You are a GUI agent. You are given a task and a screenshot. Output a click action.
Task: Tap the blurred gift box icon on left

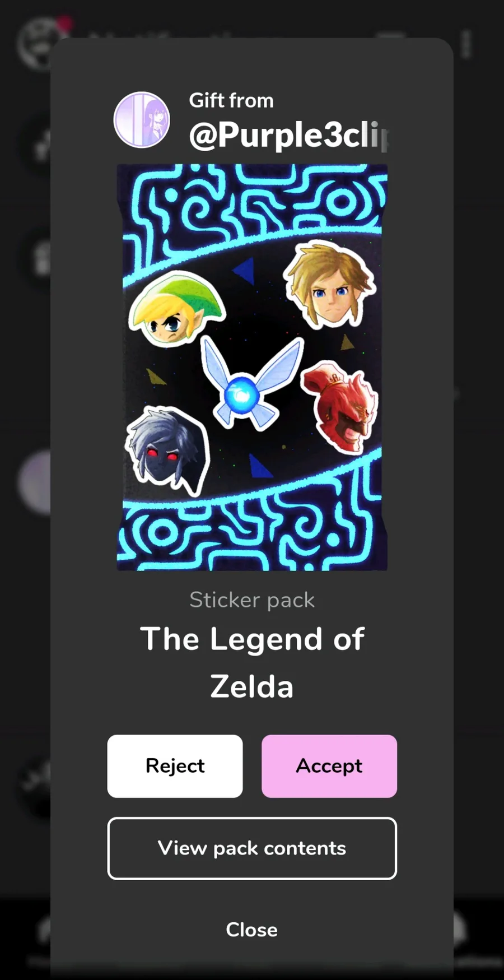pyautogui.click(x=42, y=258)
